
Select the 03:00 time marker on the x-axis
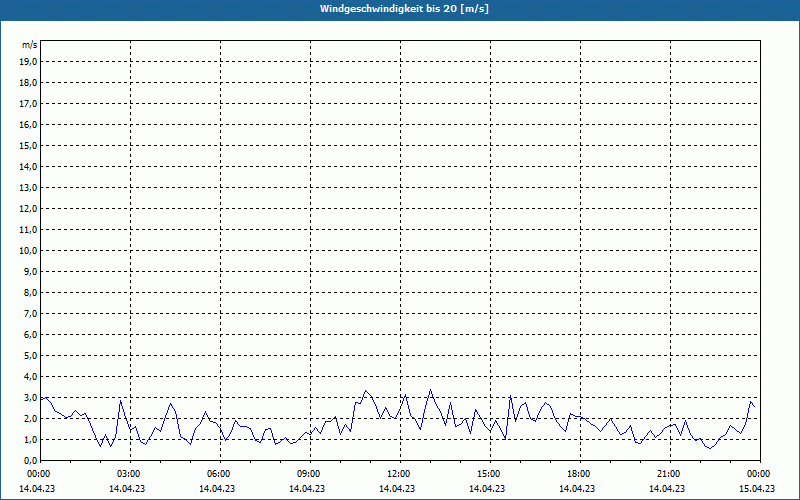click(x=129, y=473)
